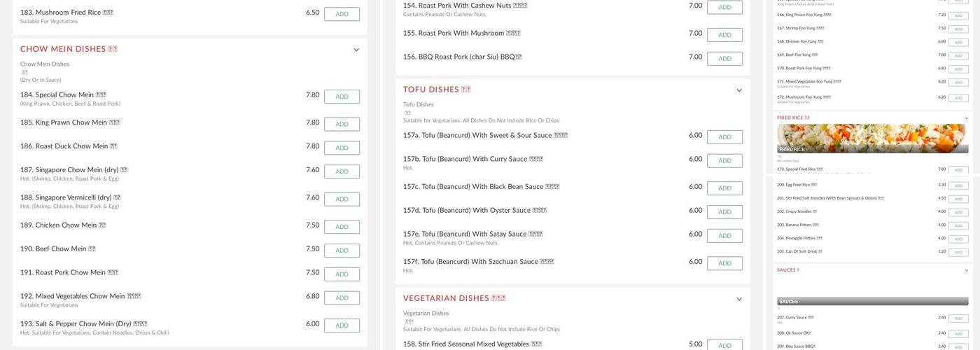Add Tofu With Curry Sauce
Image resolution: width=980 pixels, height=350 pixels.
(724, 161)
